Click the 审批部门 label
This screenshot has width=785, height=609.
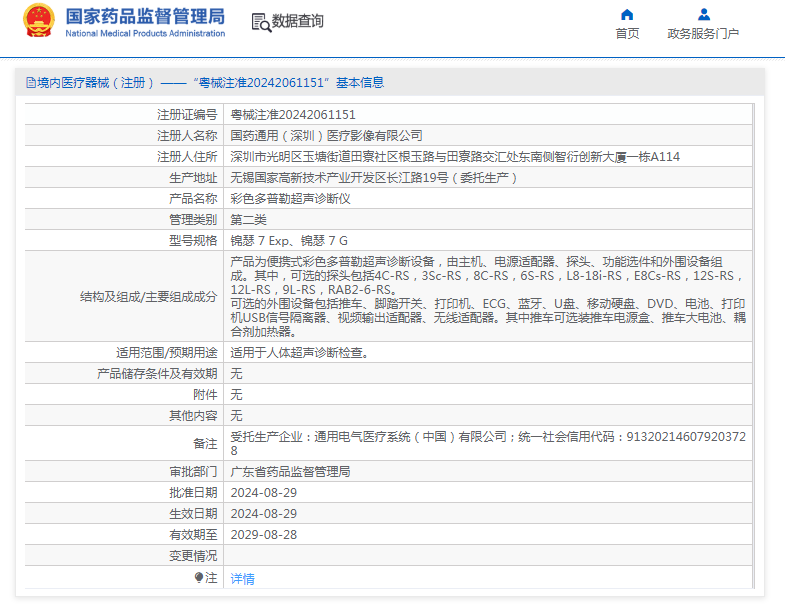click(x=193, y=472)
